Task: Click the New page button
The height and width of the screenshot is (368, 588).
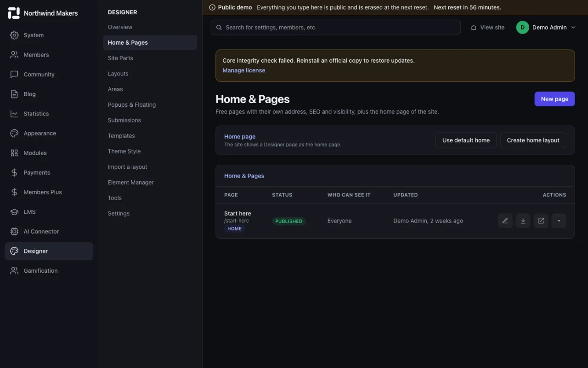Action: point(554,99)
